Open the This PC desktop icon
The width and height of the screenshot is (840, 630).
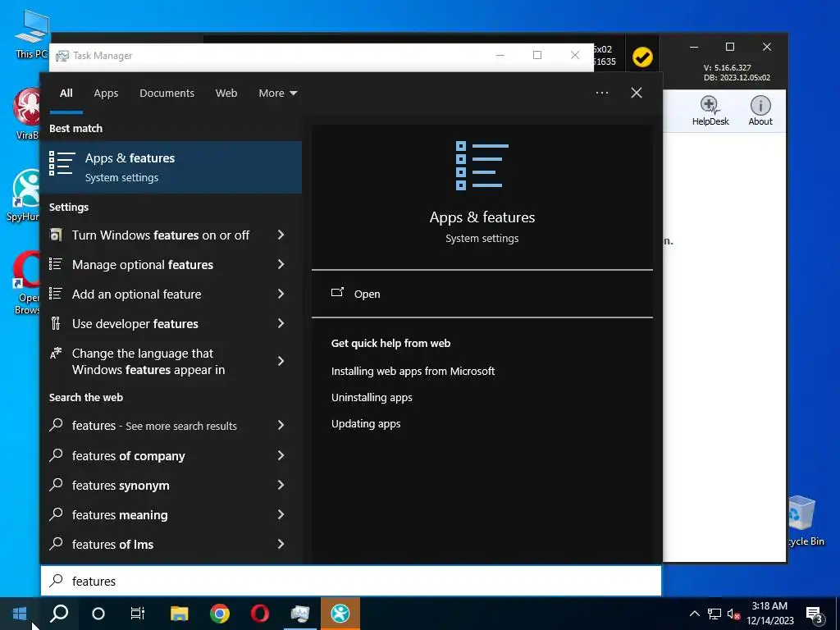(x=32, y=33)
